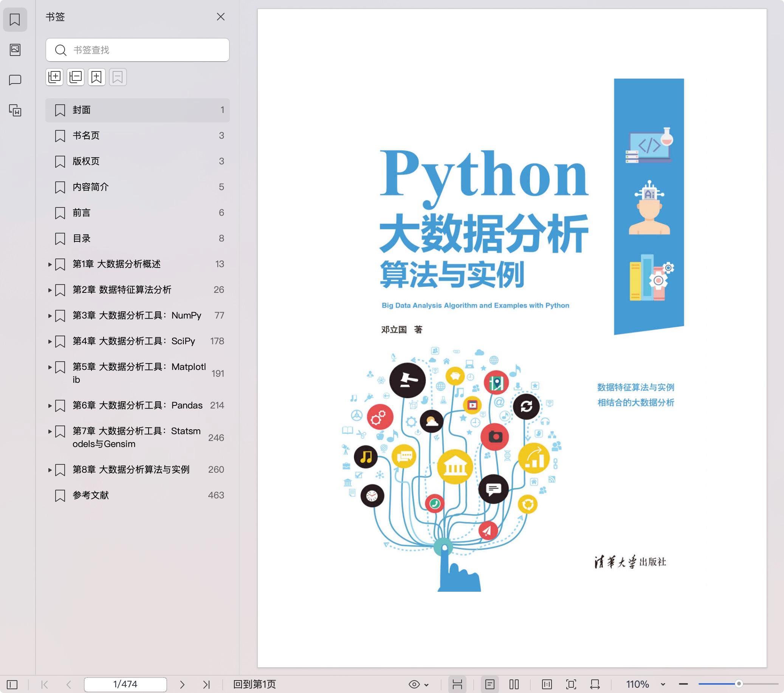The width and height of the screenshot is (784, 693).
Task: Select two-page view mode
Action: (514, 684)
